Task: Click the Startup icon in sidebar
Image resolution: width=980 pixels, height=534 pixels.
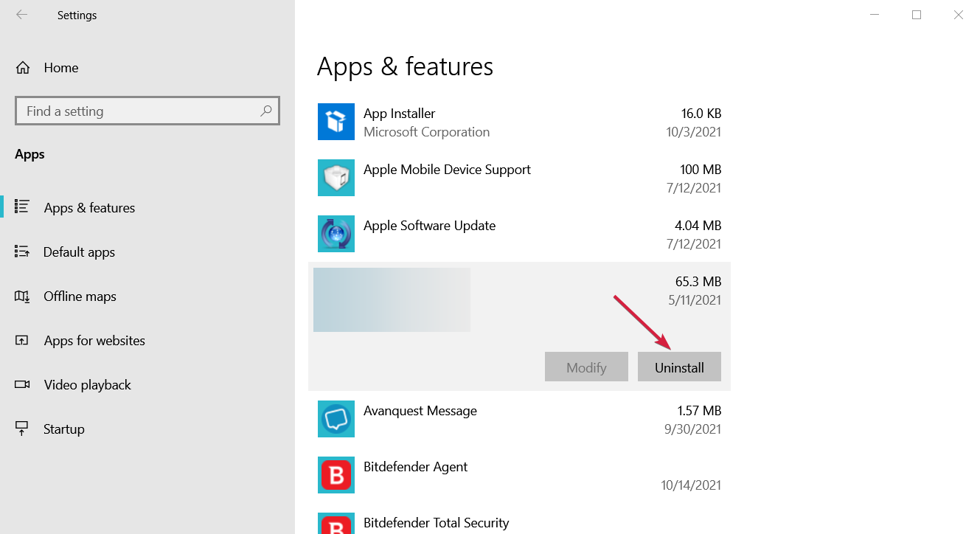Action: click(x=23, y=429)
